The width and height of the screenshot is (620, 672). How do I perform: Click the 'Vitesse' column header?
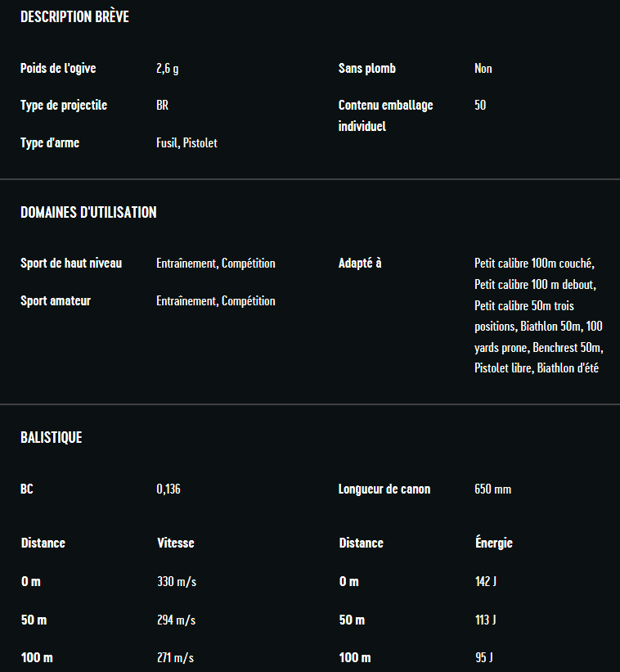(175, 543)
